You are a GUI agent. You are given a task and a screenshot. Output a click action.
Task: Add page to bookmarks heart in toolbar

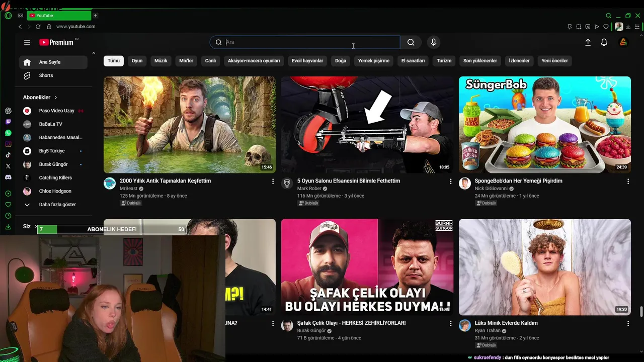click(x=606, y=27)
